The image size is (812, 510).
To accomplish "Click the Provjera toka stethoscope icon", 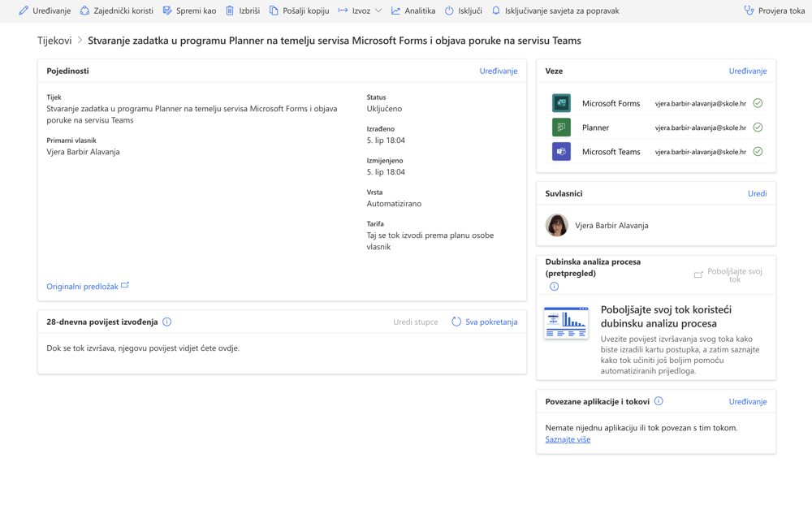I will coord(749,11).
